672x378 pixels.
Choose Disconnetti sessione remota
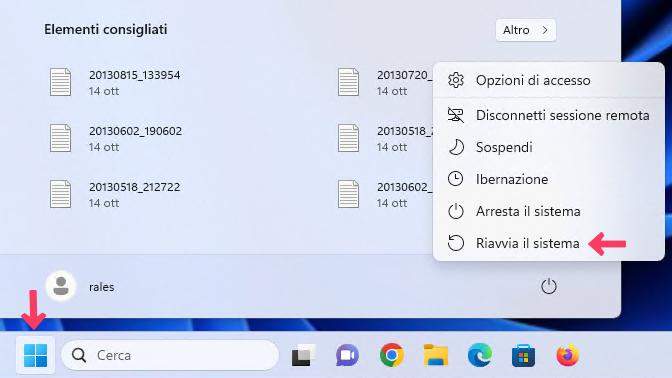(549, 115)
